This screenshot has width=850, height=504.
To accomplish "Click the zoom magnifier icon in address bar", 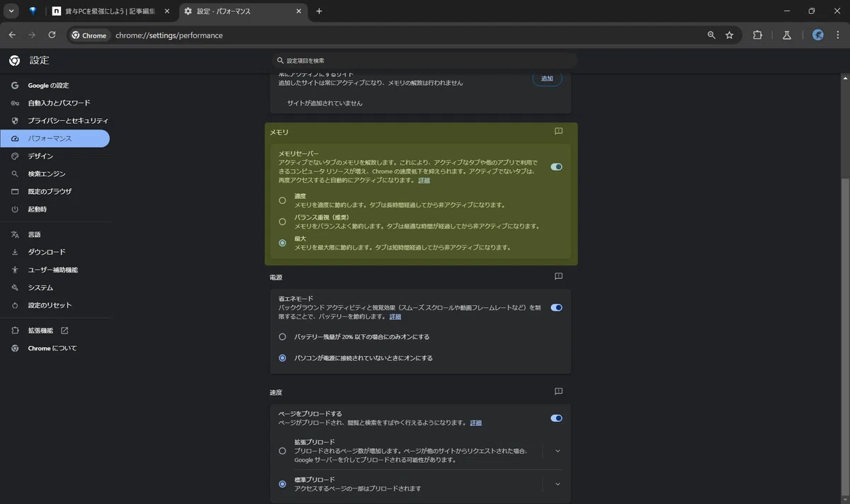I will [711, 35].
